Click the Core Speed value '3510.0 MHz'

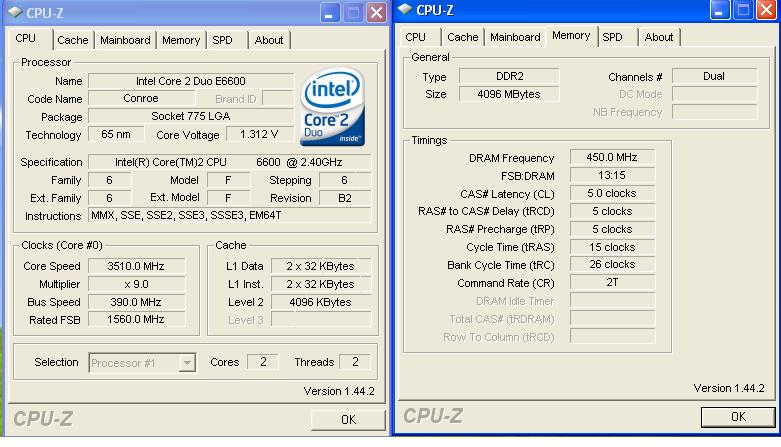pyautogui.click(x=136, y=266)
